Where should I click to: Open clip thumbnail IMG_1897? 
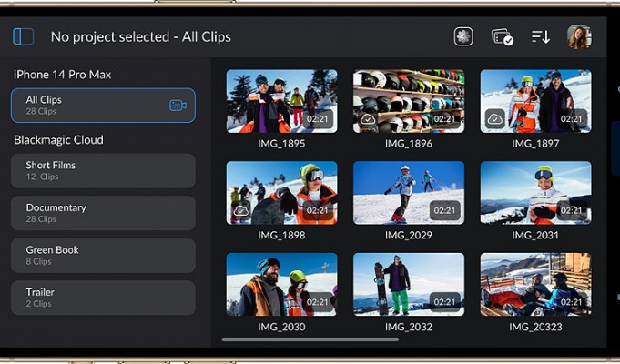coord(535,101)
